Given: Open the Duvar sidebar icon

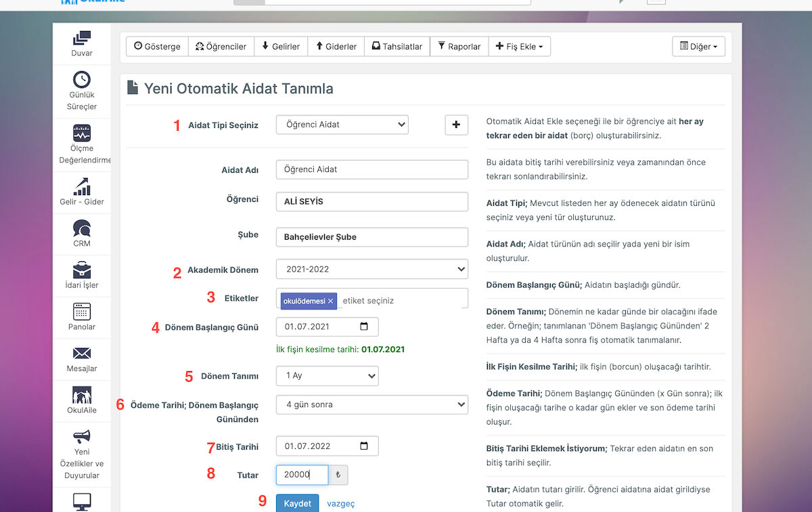Looking at the screenshot, I should pos(82,39).
